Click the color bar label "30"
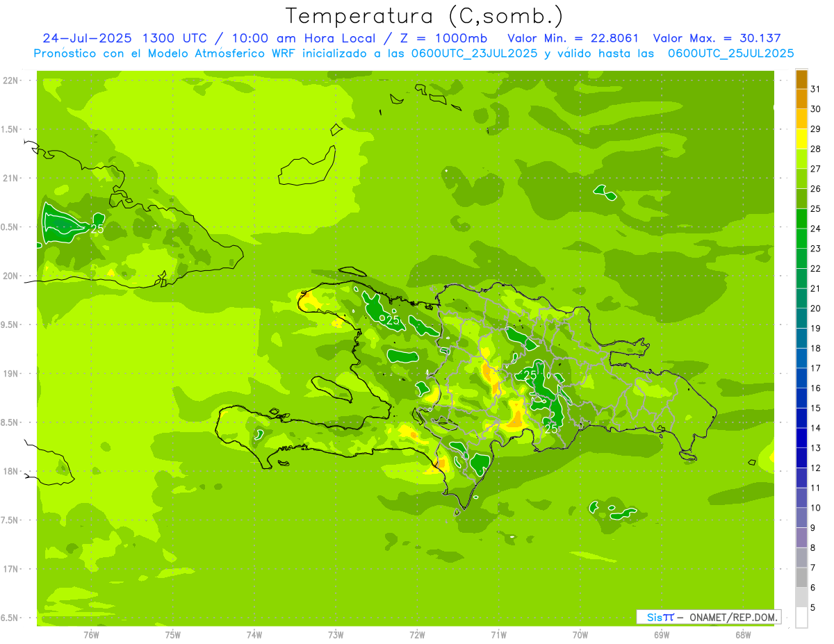Screen dimensions: 834x644 coord(816,108)
